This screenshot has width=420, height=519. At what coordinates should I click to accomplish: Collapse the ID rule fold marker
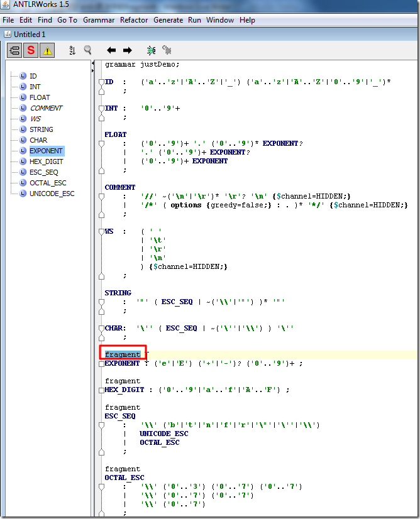click(x=102, y=82)
